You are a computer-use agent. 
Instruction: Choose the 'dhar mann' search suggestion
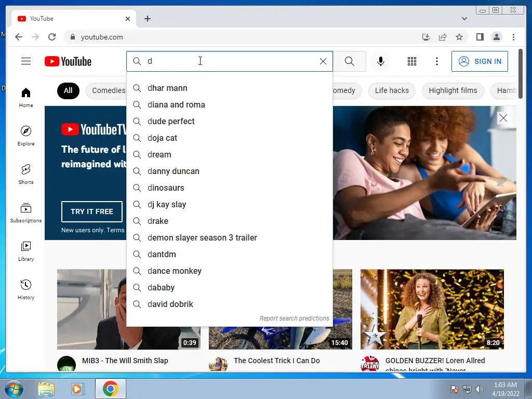click(229, 88)
